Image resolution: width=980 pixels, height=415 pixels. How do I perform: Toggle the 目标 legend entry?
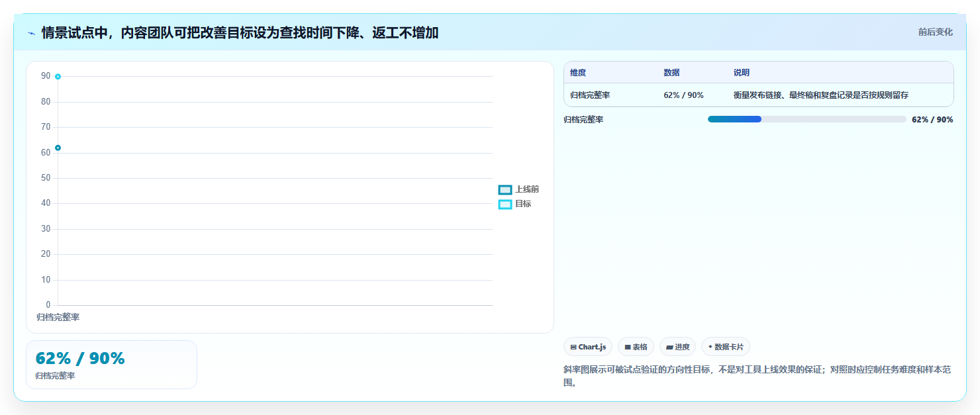514,204
